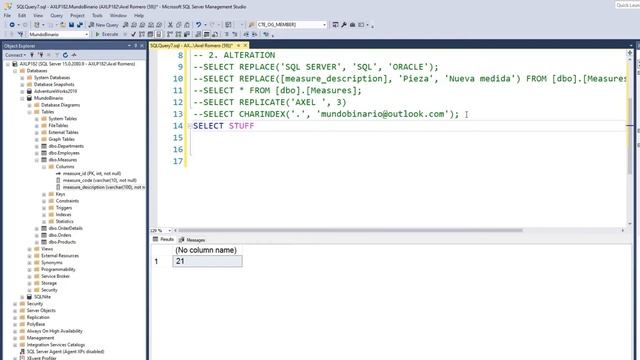The height and width of the screenshot is (360, 640).
Task: Expand the dbo.Products table node
Action: tap(37, 242)
